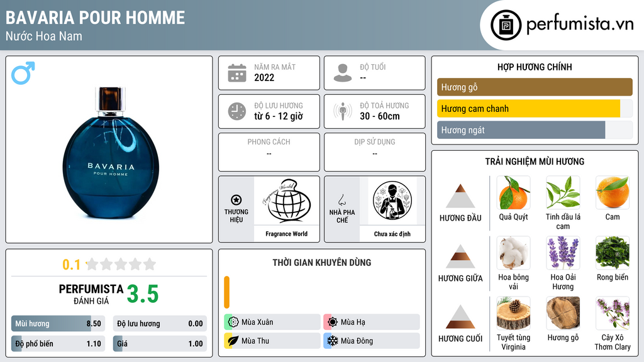The height and width of the screenshot is (362, 644).
Task: Click the Mùa Xuân season row
Action: (x=272, y=322)
